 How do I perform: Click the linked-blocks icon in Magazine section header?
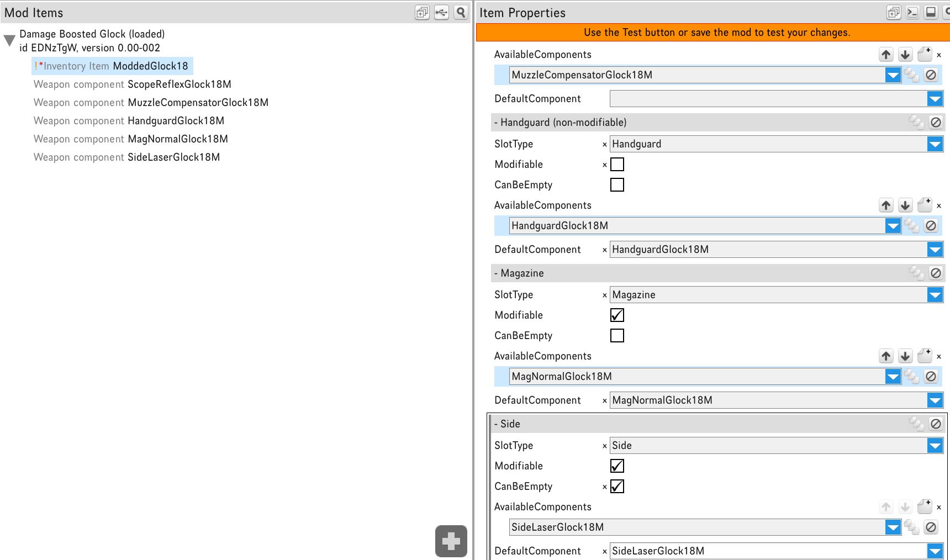click(x=916, y=273)
